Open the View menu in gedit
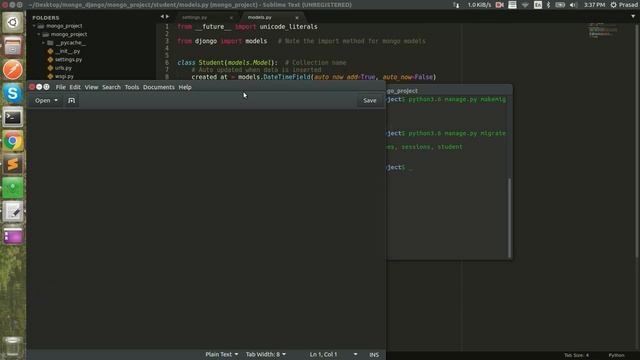Image resolution: width=640 pixels, height=360 pixels. pos(91,87)
